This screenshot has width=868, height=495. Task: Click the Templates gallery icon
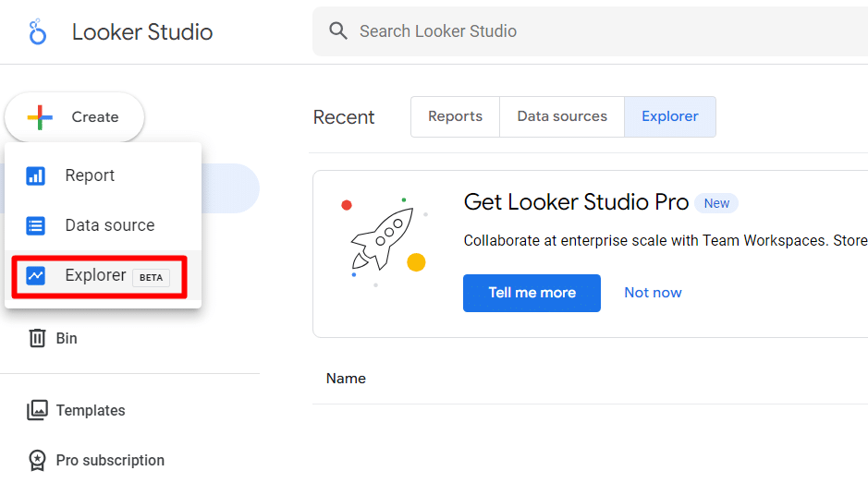click(x=37, y=410)
